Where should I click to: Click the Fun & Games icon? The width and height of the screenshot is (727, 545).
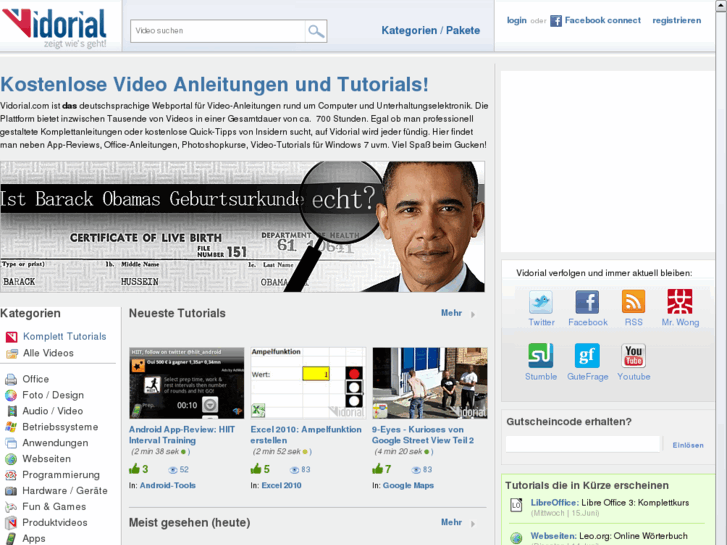pyautogui.click(x=11, y=507)
